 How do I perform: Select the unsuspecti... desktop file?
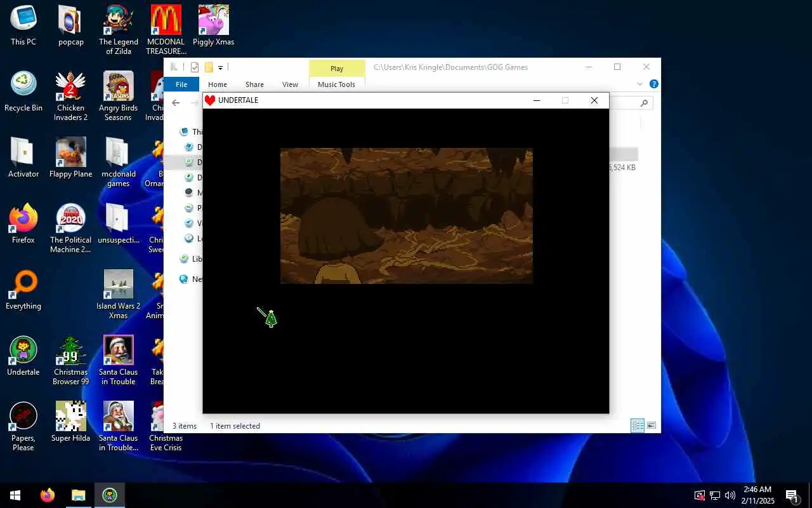click(x=119, y=224)
